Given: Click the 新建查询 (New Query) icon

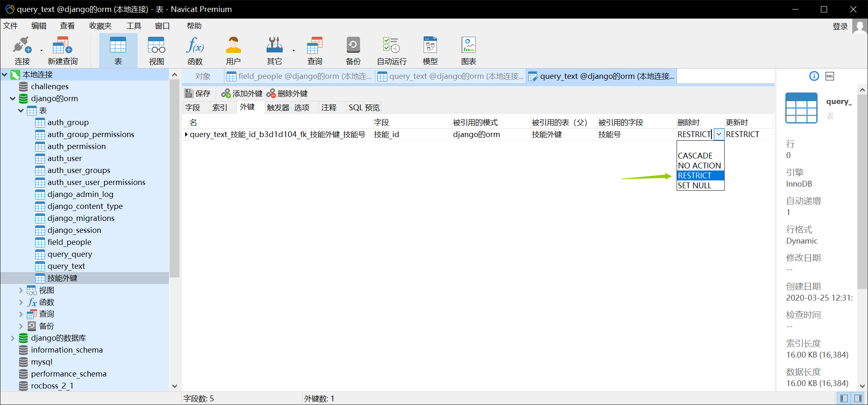Looking at the screenshot, I should tap(62, 51).
